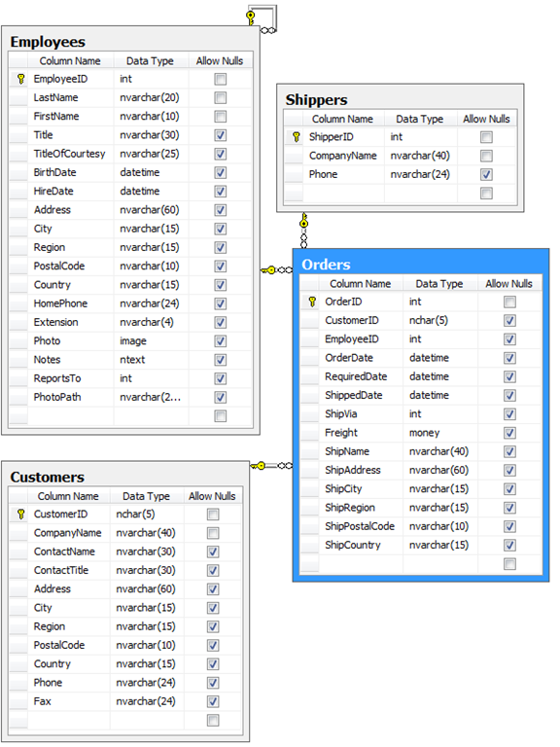
Task: Uncheck Allow Nulls for Shippers Phone
Action: pos(486,174)
